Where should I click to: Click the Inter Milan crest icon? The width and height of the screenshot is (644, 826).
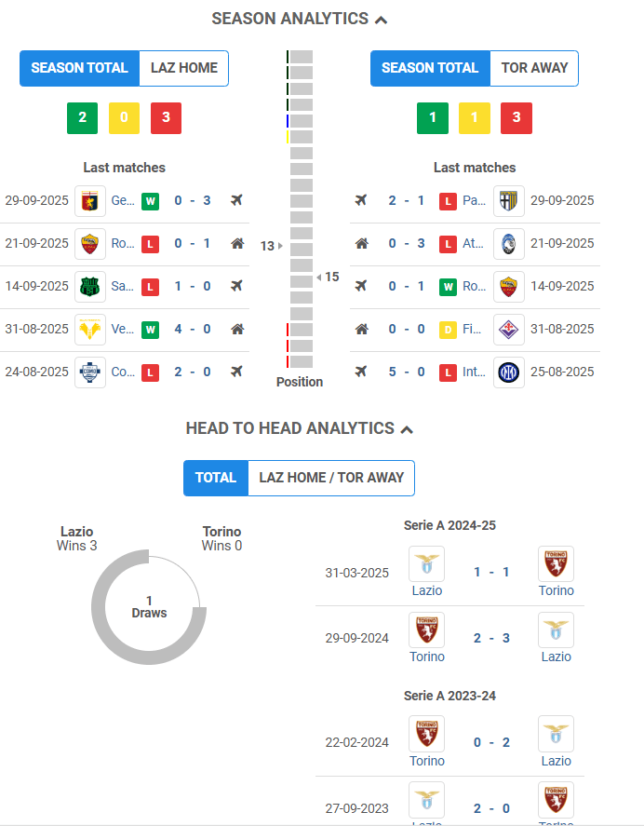pos(509,372)
